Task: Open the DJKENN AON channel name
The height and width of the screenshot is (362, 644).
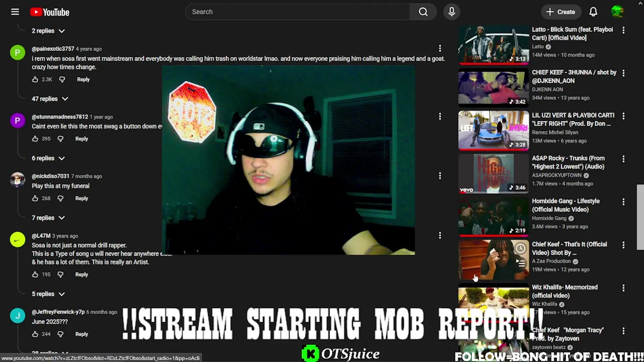Action: point(547,89)
